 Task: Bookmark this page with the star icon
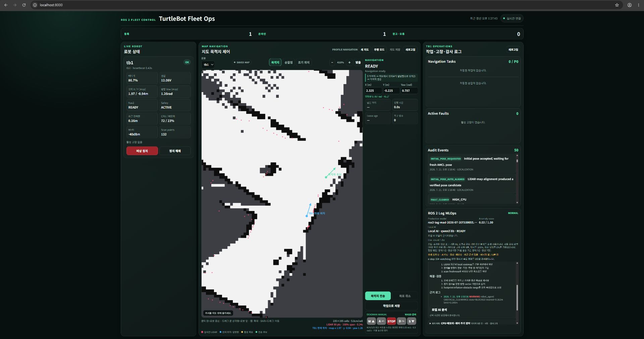pyautogui.click(x=617, y=5)
